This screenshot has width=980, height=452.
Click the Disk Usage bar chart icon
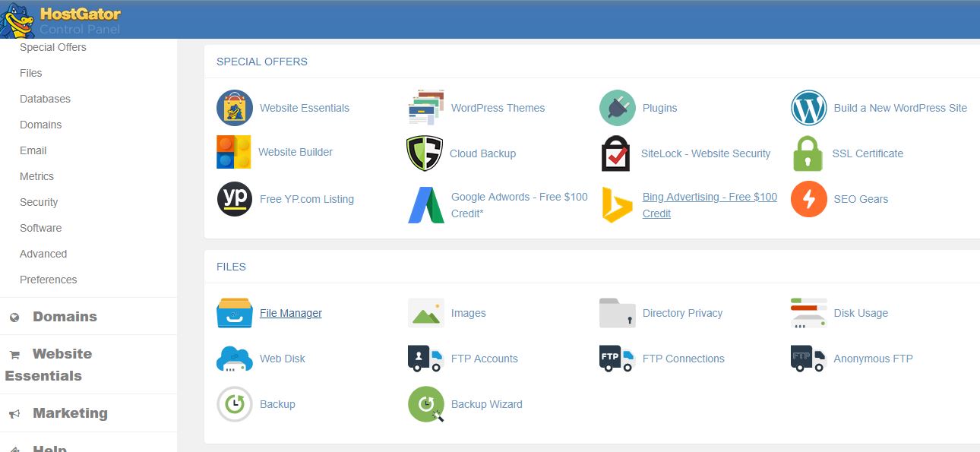point(809,313)
